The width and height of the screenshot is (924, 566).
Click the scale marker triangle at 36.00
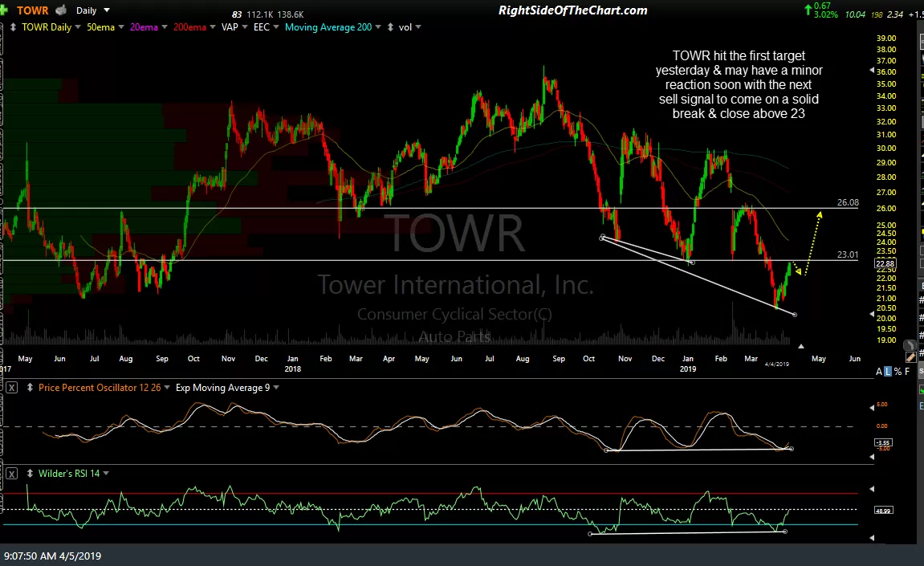[872, 71]
